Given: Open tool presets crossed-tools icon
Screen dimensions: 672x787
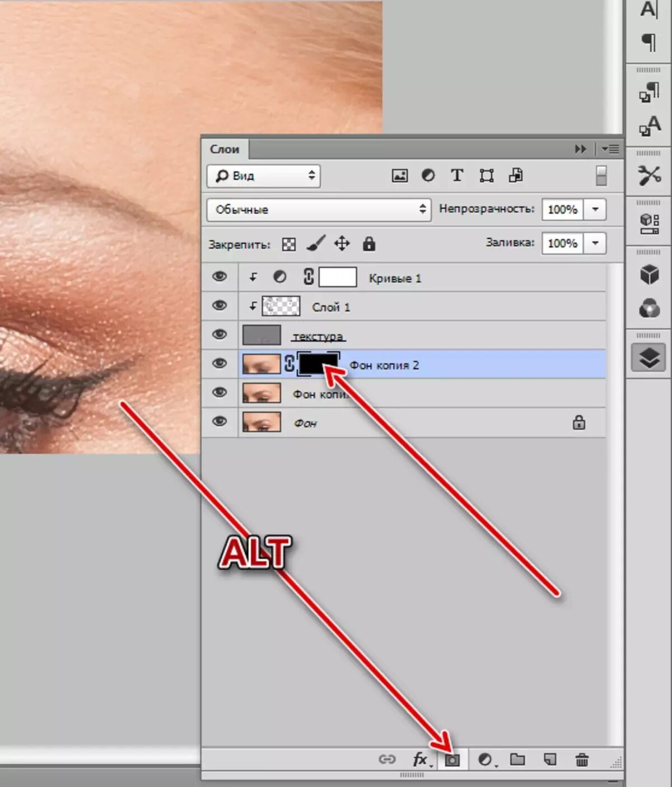Looking at the screenshot, I should [649, 175].
